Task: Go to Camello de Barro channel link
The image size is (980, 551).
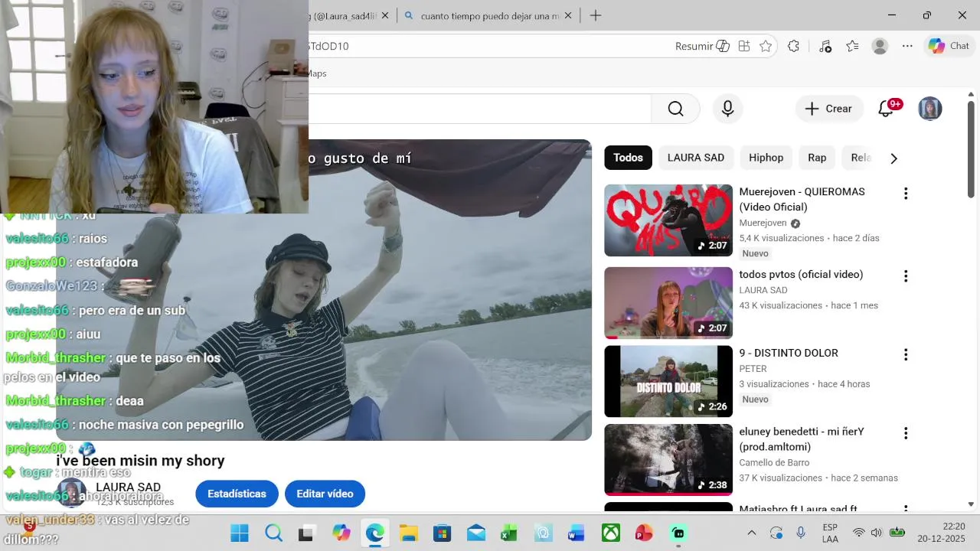Action: (774, 462)
